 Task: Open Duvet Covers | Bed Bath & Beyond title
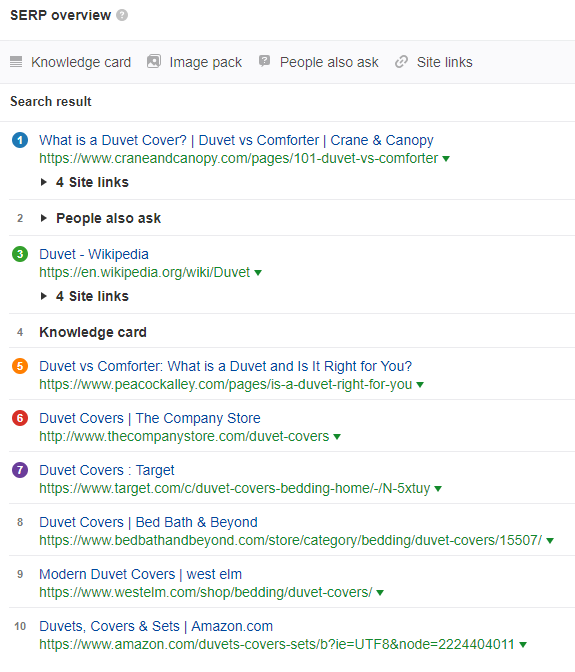coord(148,522)
